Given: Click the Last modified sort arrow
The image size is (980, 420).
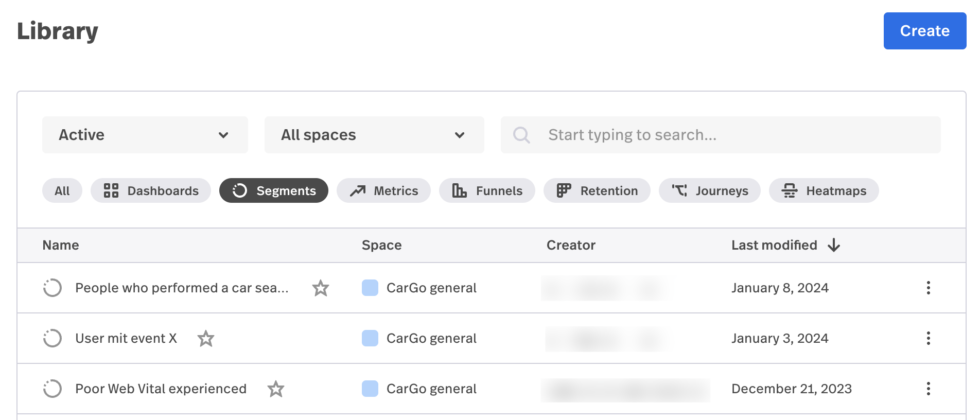Looking at the screenshot, I should point(834,245).
